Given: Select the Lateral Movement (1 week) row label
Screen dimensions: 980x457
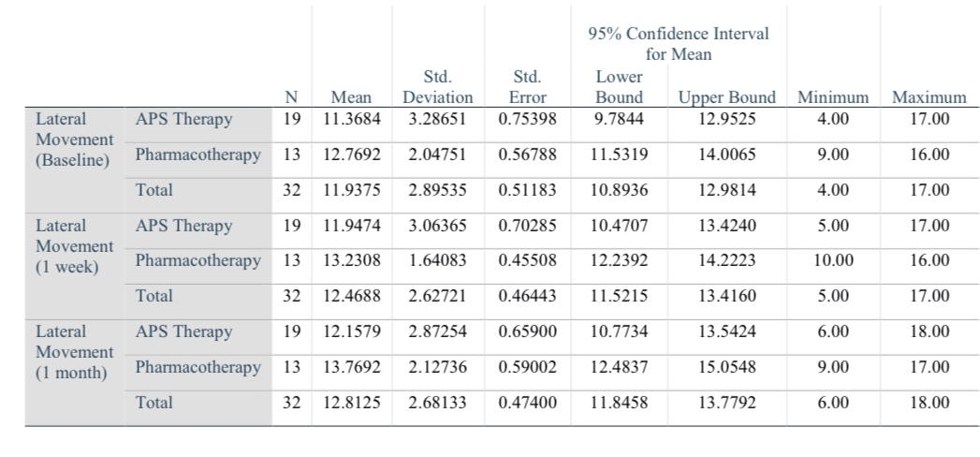Looking at the screenshot, I should 73,243.
